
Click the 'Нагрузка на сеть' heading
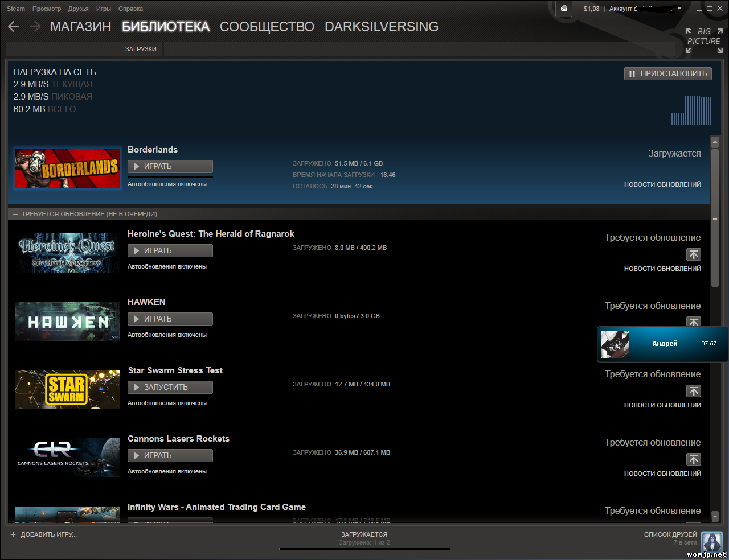click(55, 72)
